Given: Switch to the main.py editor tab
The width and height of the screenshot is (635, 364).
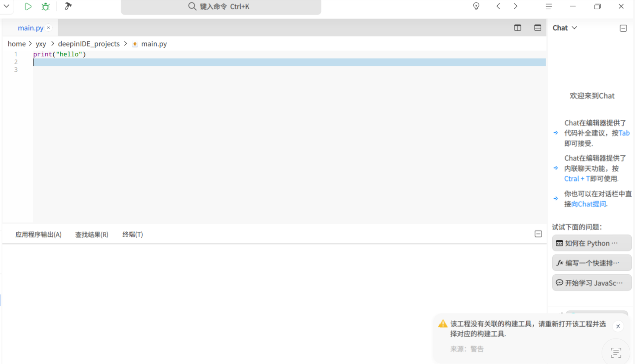Looking at the screenshot, I should [31, 28].
